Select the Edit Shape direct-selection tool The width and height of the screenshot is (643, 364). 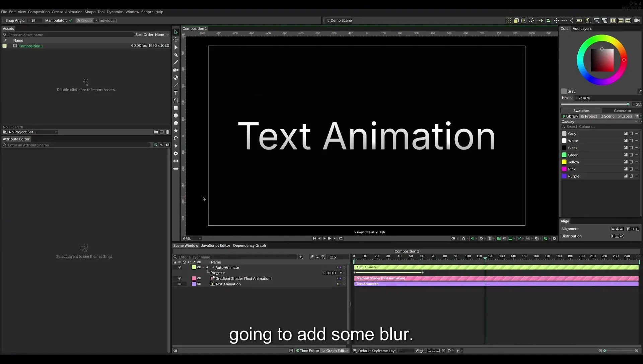pyautogui.click(x=175, y=47)
